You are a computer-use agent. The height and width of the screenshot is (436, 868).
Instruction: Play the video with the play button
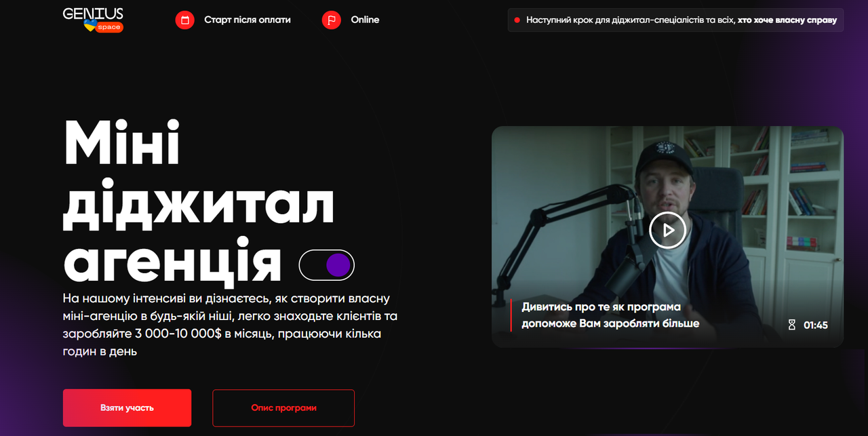[668, 231]
